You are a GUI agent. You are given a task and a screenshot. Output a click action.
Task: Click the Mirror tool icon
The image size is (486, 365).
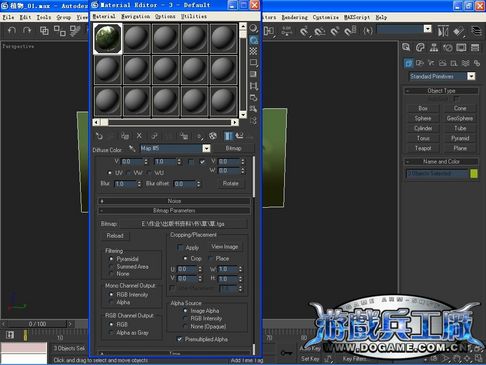click(443, 32)
